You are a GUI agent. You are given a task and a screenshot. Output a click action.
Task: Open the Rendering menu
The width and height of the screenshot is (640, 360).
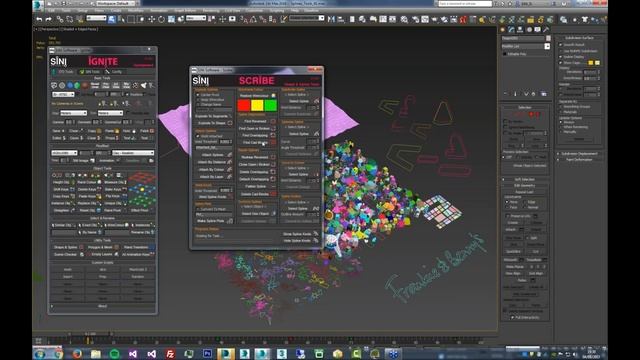click(211, 10)
